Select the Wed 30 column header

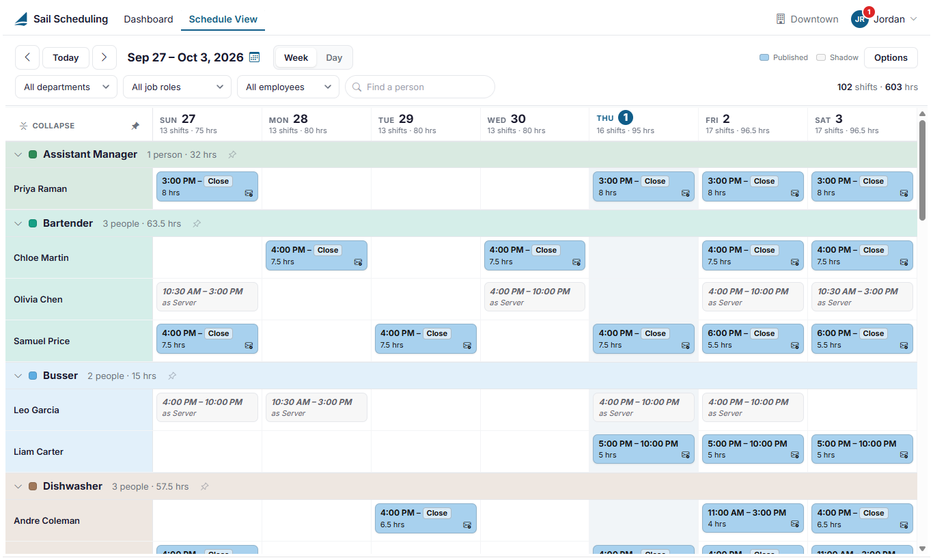pos(535,124)
